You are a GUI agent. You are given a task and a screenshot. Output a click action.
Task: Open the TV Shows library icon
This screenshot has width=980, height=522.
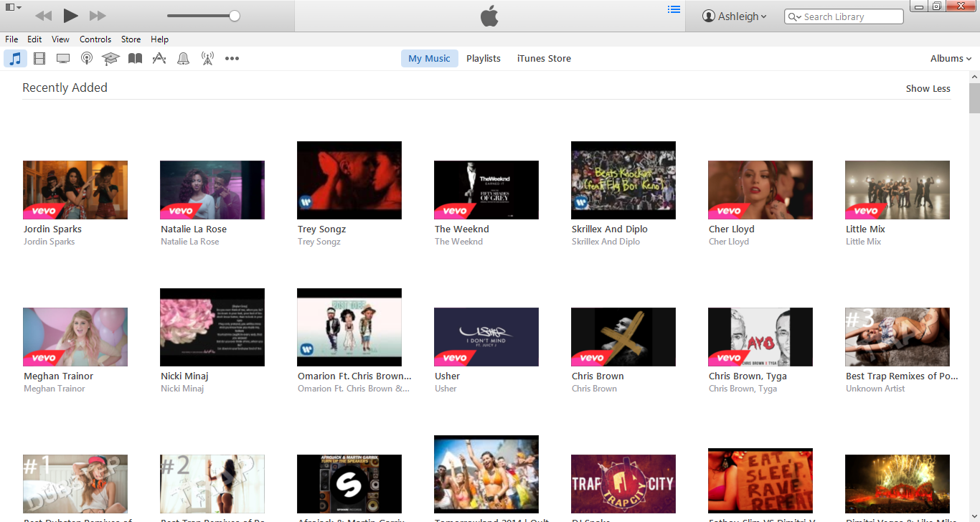coord(63,59)
